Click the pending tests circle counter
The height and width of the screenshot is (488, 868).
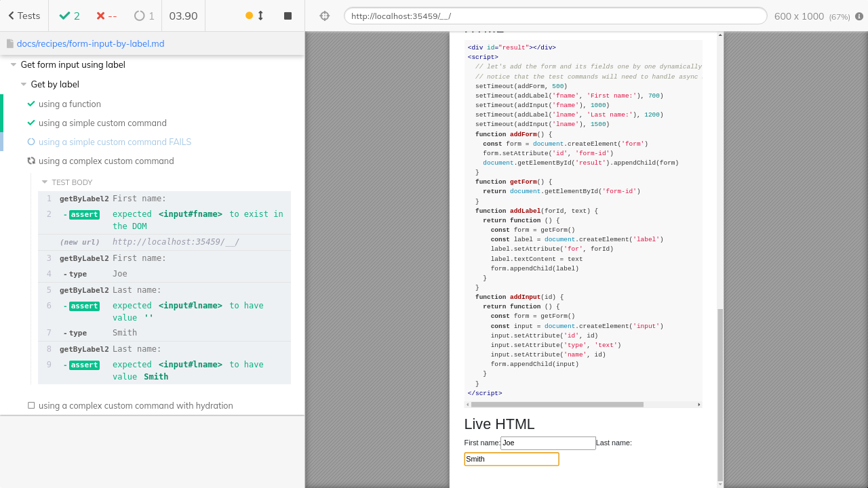tap(144, 16)
